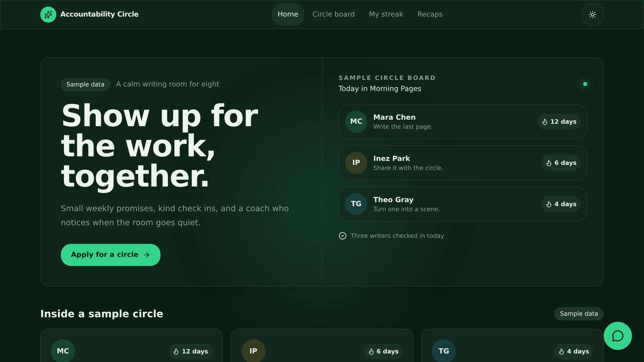This screenshot has width=644, height=362.
Task: Switch to My streak tab
Action: [x=386, y=15]
